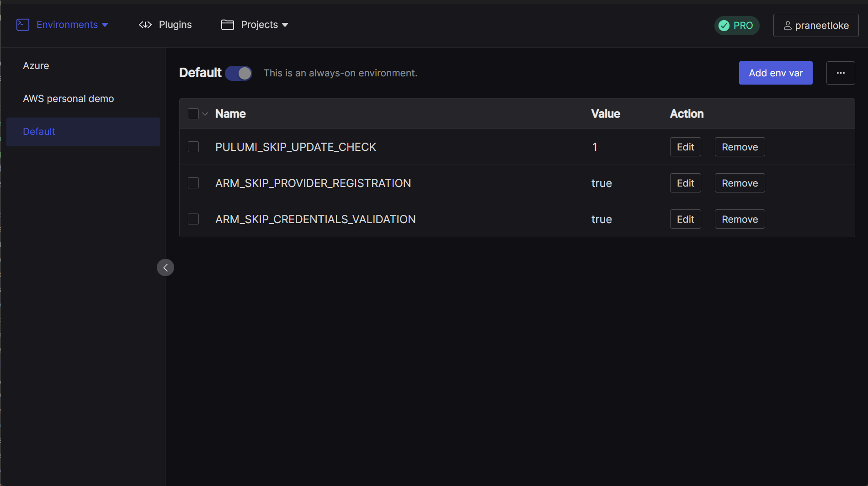Open the Projects dropdown caret
This screenshot has width=868, height=486.
[x=285, y=25]
